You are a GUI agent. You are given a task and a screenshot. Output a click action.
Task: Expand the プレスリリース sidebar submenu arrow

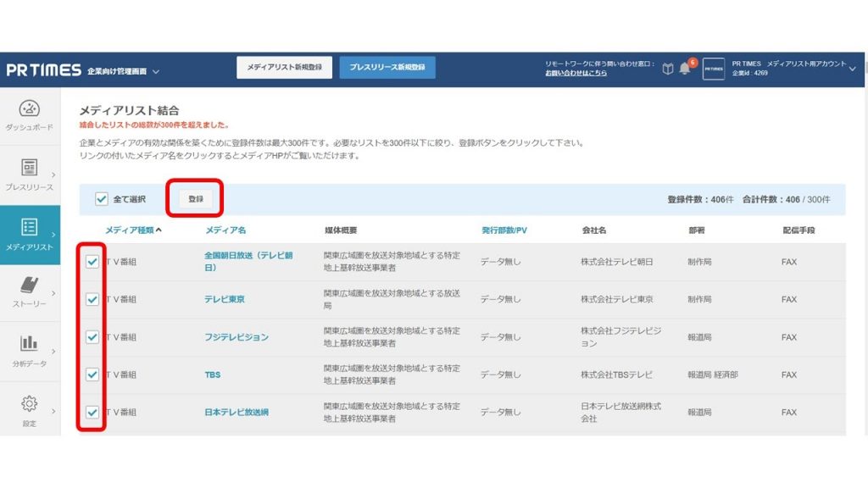53,175
